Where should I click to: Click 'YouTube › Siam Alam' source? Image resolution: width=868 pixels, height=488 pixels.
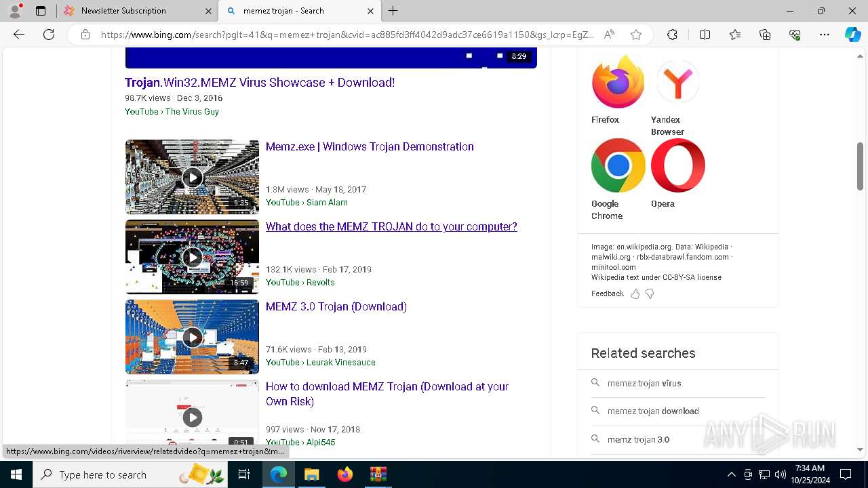(x=307, y=202)
